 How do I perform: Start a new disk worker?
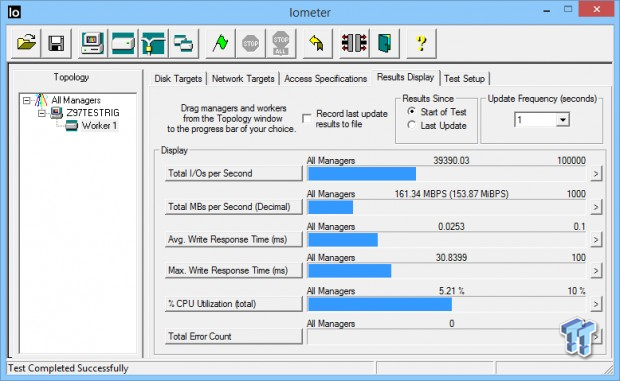123,43
